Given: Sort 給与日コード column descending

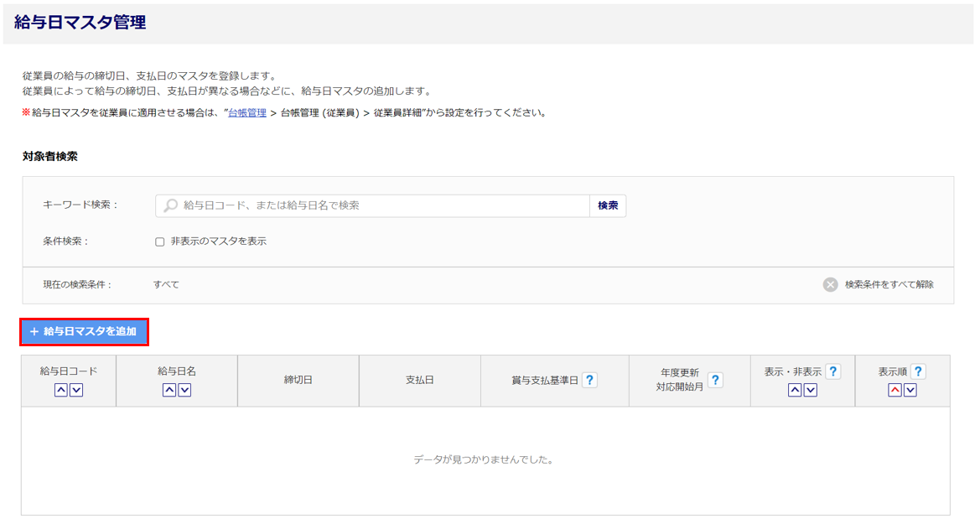Looking at the screenshot, I should [x=76, y=390].
